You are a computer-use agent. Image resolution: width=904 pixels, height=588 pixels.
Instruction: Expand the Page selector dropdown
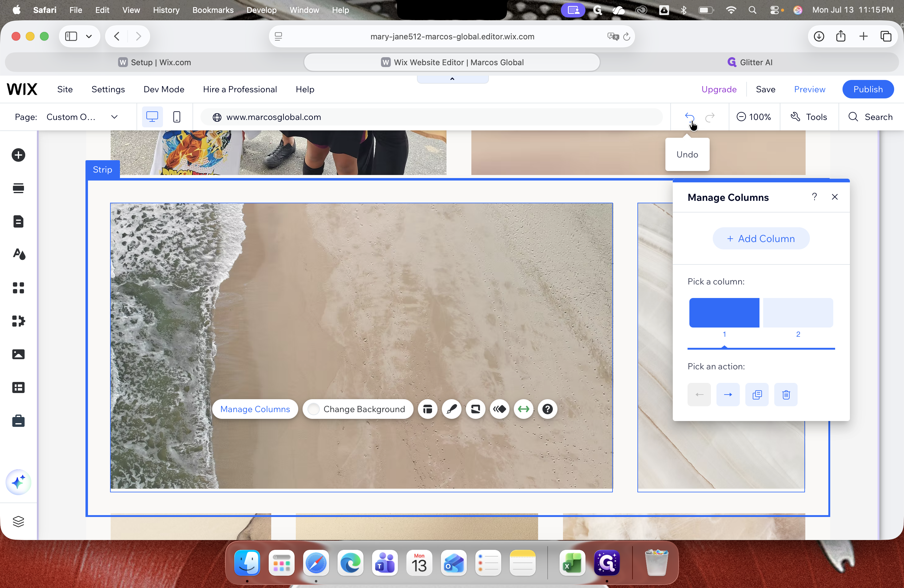point(114,117)
